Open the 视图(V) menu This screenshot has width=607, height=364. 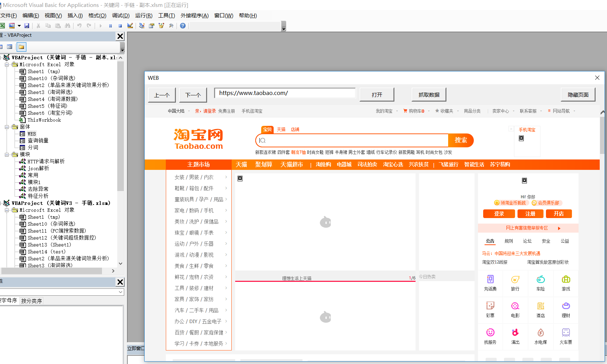[53, 16]
